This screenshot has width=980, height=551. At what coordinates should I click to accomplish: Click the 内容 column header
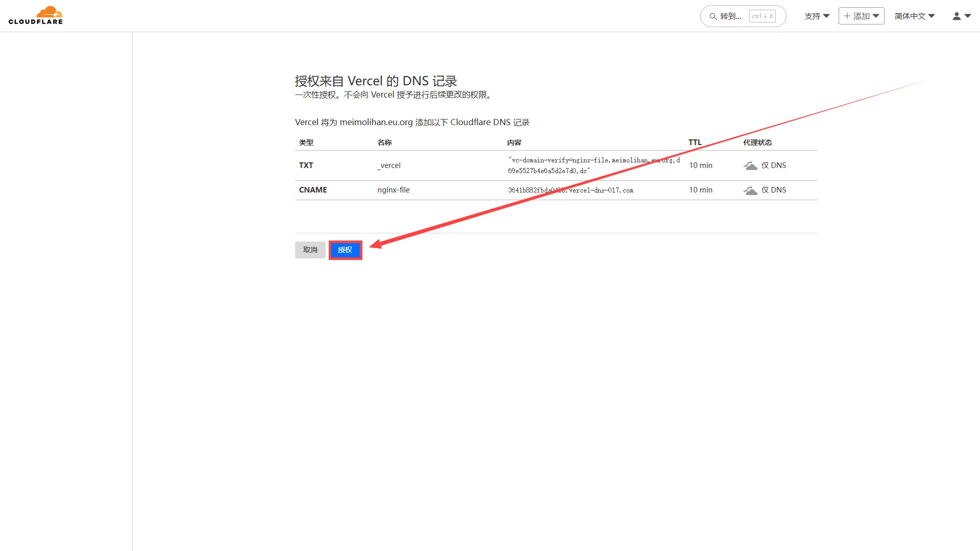click(514, 142)
